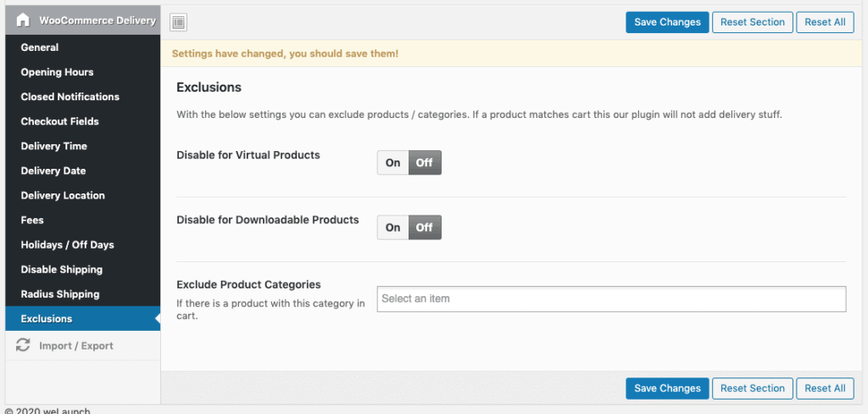Image resolution: width=868 pixels, height=414 pixels.
Task: Click the bottom Save Changes button
Action: pos(667,389)
